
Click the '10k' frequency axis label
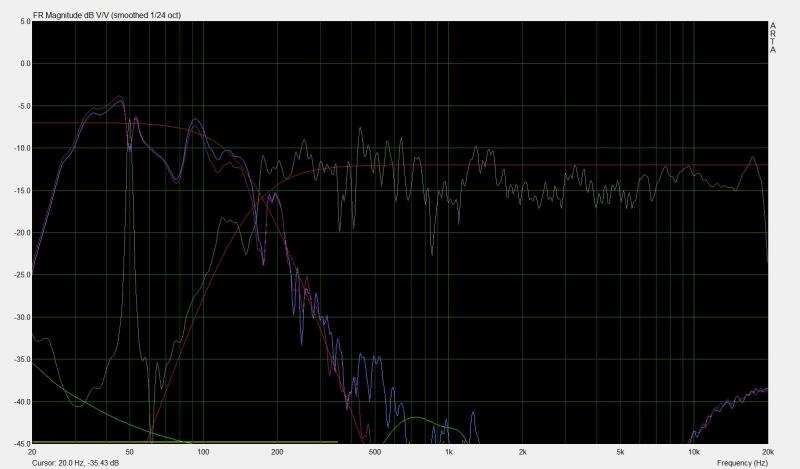[693, 452]
